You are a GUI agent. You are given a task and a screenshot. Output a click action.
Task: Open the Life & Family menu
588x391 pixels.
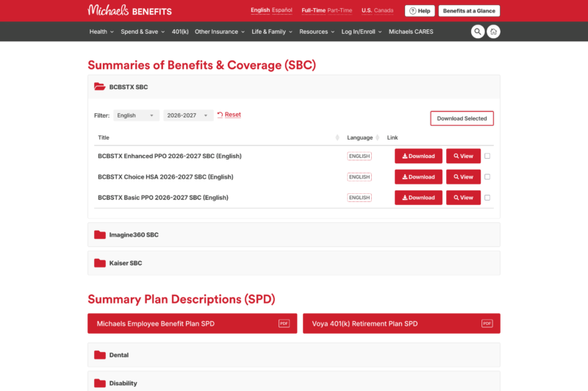(272, 32)
